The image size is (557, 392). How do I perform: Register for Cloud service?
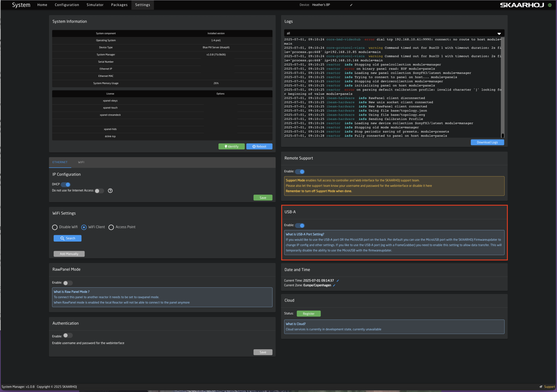(x=309, y=313)
